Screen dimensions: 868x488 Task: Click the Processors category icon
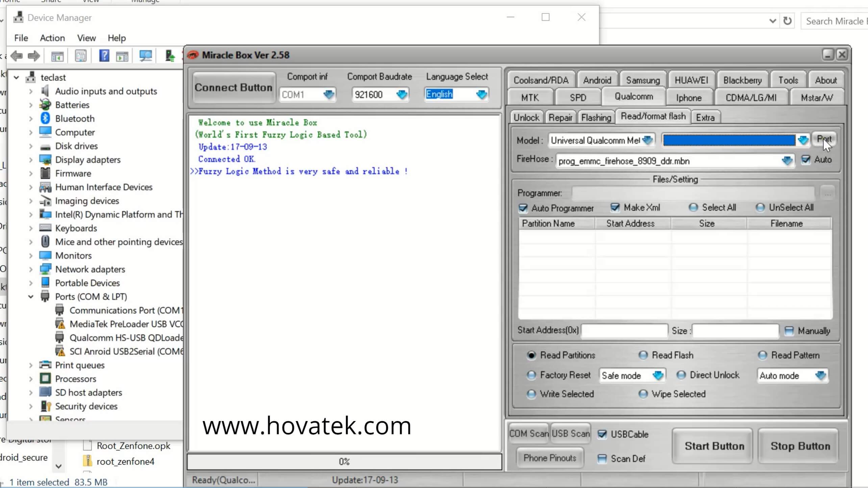(45, 378)
